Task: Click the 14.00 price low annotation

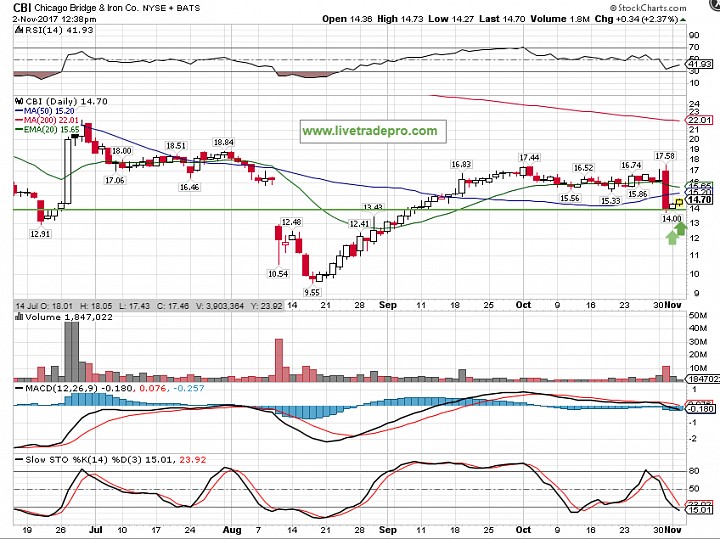Action: click(x=671, y=219)
